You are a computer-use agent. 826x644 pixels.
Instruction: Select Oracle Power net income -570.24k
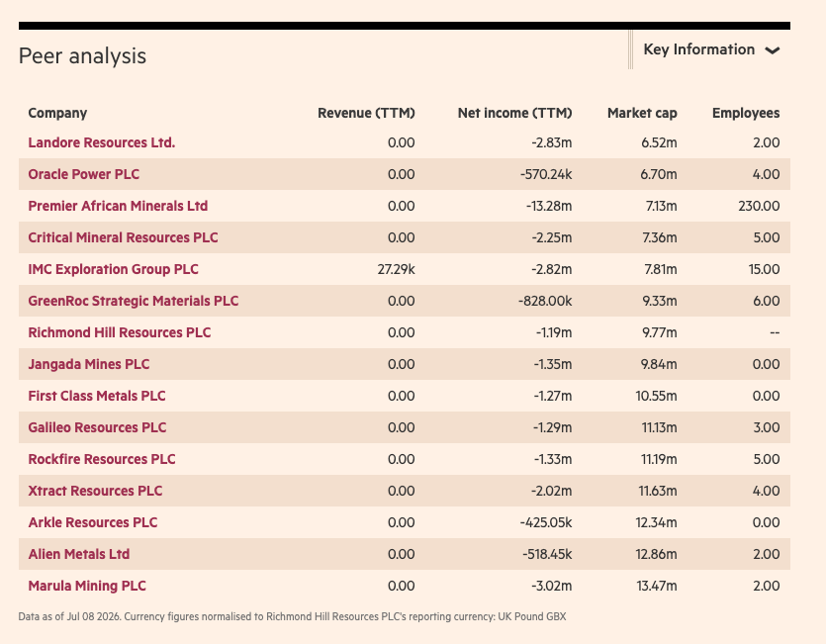tap(546, 174)
